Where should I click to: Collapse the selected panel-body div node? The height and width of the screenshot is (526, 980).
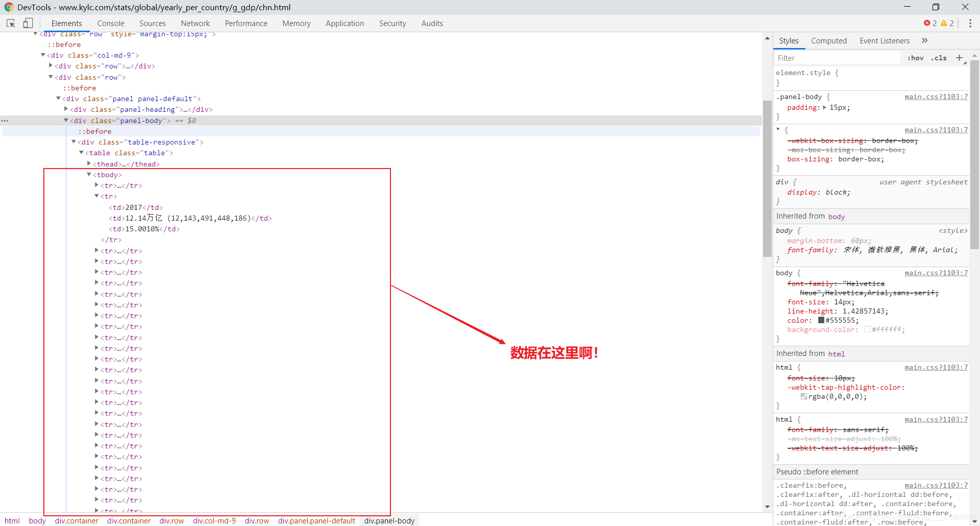coord(66,121)
